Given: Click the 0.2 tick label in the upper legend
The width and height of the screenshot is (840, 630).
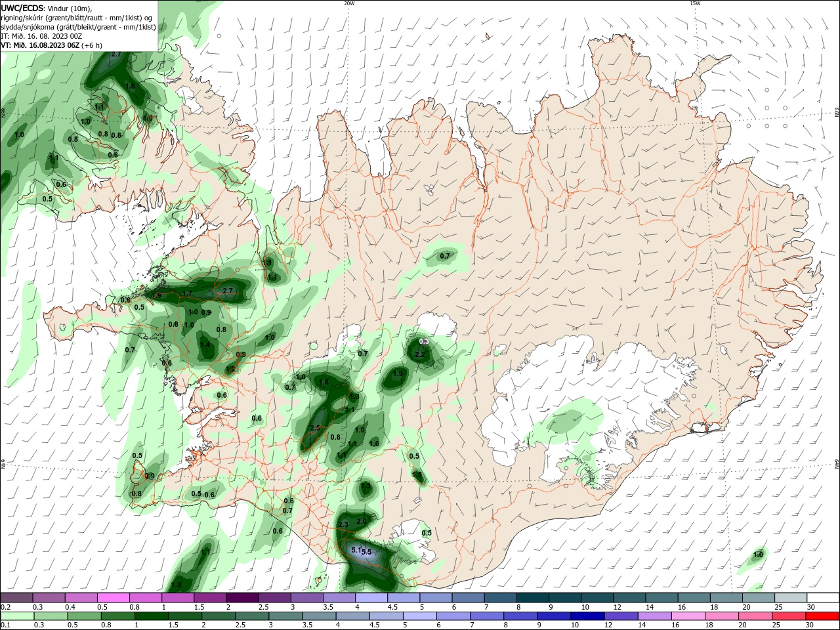Looking at the screenshot, I should 6,607.
